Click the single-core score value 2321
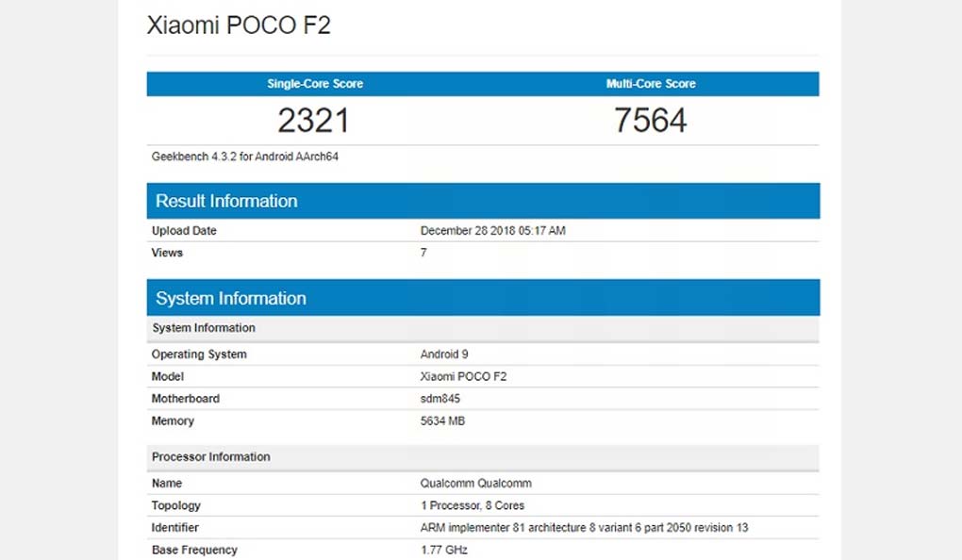This screenshot has width=962, height=560. point(314,121)
